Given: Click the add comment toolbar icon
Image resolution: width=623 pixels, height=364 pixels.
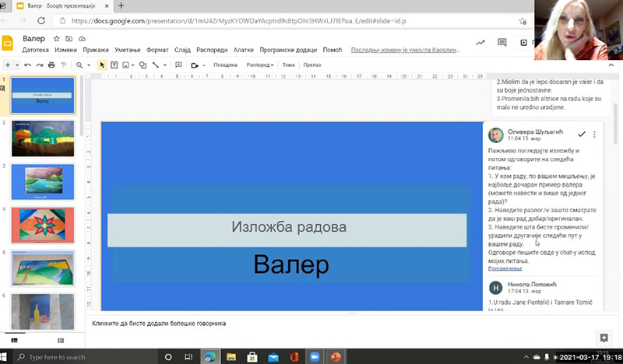Looking at the screenshot, I should tap(178, 65).
